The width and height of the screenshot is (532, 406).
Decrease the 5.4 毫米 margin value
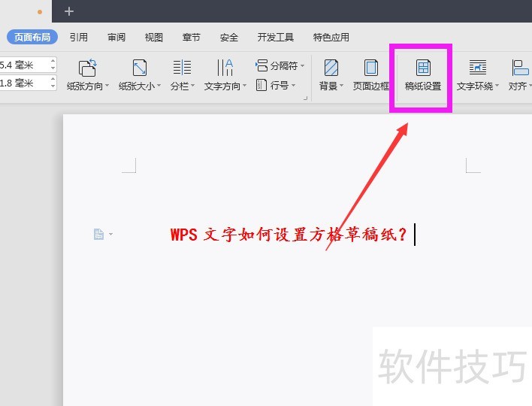[53, 68]
